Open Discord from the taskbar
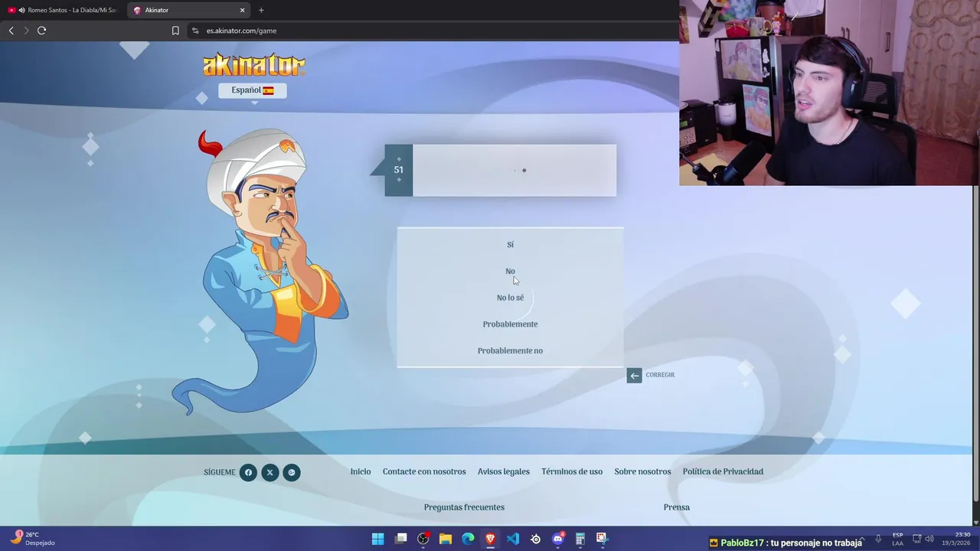This screenshot has height=551, width=980. click(558, 539)
